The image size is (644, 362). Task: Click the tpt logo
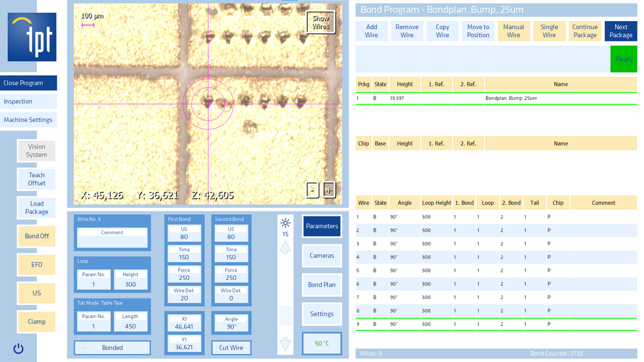[32, 37]
